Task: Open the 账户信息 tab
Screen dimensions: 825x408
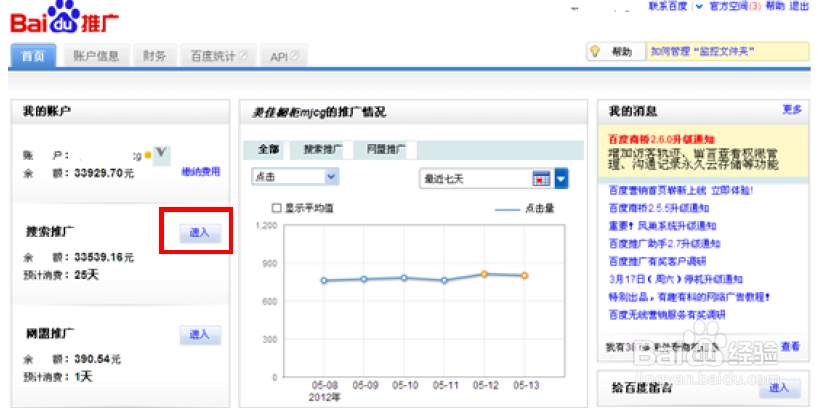Action: [96, 56]
